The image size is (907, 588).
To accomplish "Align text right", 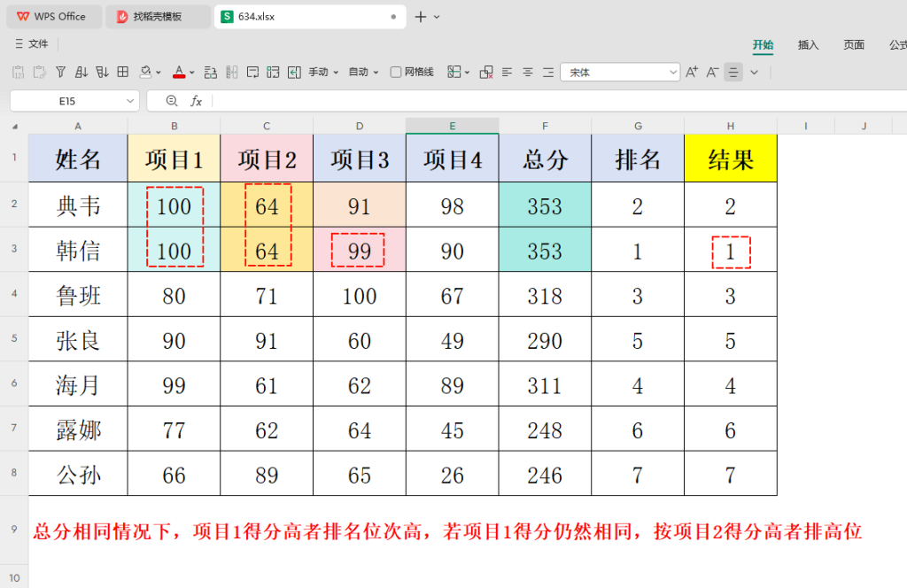I will 548,73.
